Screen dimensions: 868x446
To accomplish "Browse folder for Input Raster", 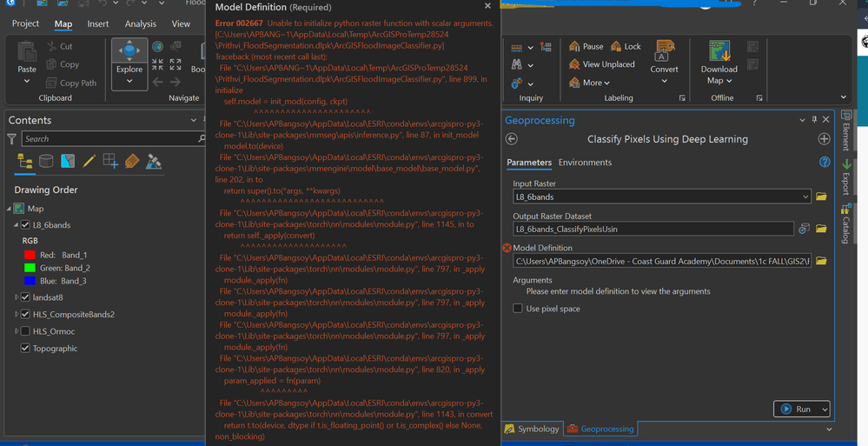I will coord(821,196).
